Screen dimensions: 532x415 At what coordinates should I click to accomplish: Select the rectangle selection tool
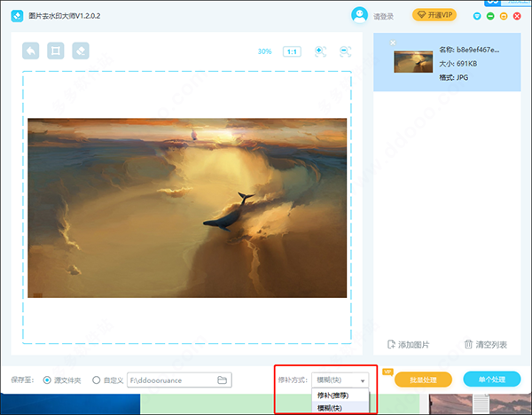55,51
